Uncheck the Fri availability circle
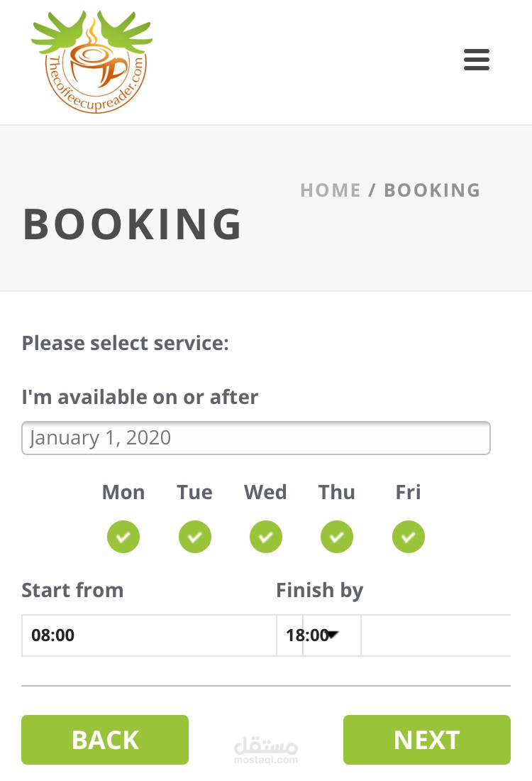 point(408,537)
